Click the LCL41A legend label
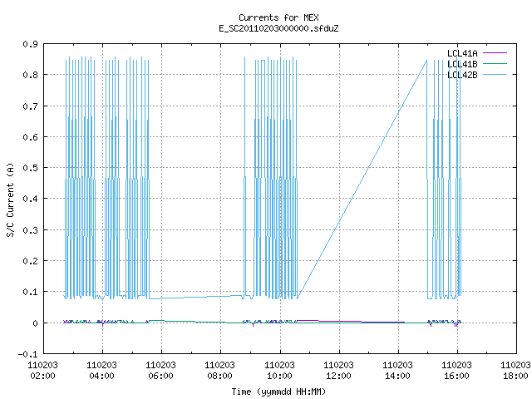This screenshot has width=532, height=399. [x=462, y=53]
